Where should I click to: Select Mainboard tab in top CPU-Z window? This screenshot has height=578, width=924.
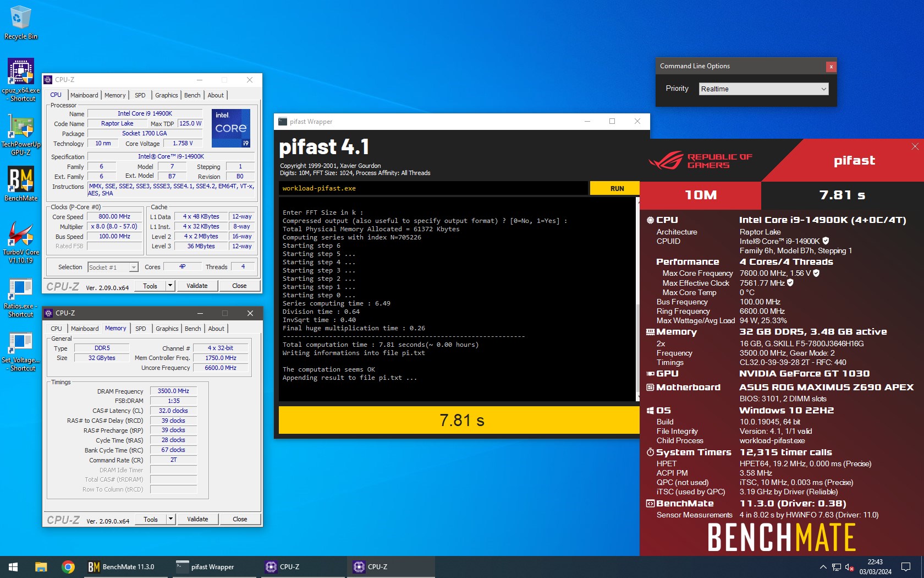point(84,95)
